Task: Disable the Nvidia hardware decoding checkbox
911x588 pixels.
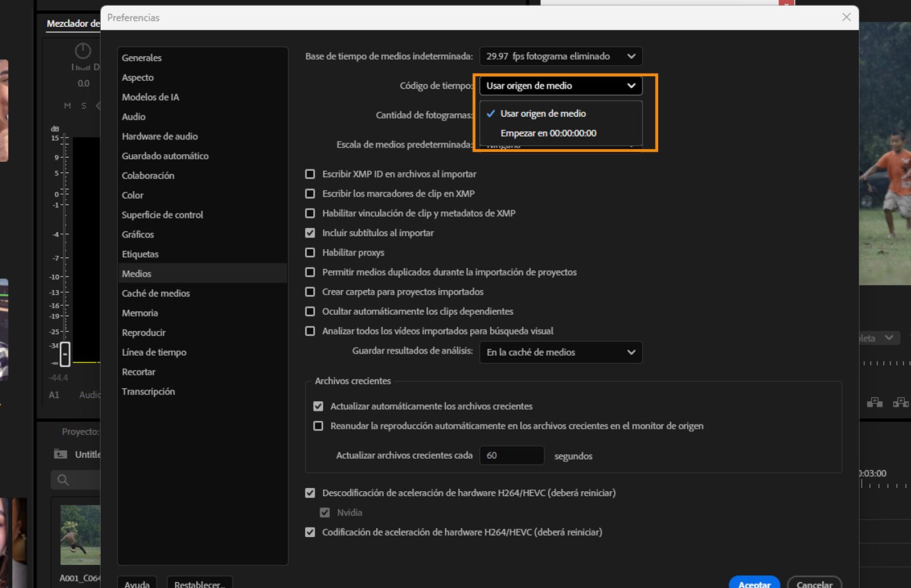Action: pyautogui.click(x=325, y=512)
